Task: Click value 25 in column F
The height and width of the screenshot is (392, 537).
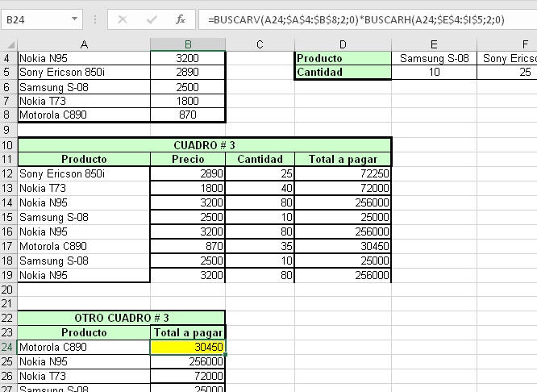Action: [x=507, y=73]
